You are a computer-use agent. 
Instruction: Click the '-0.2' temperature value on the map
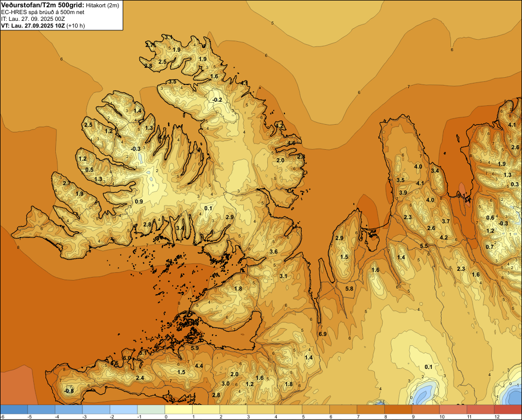click(x=217, y=100)
